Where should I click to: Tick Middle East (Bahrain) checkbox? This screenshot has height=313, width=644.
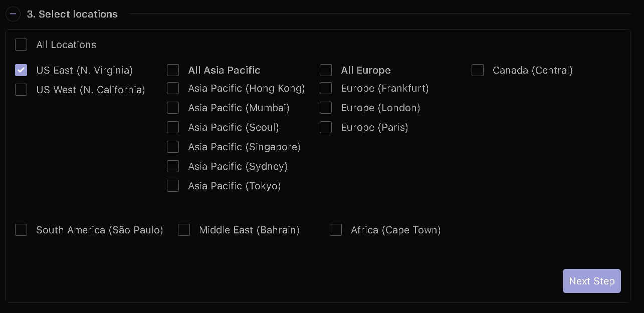pos(184,230)
